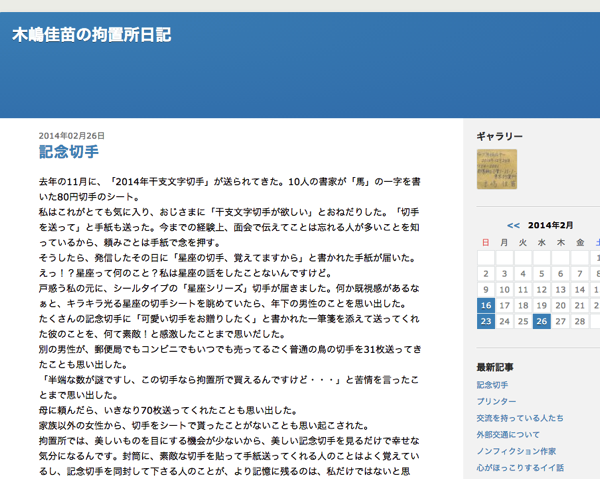Image resolution: width=600 pixels, height=479 pixels.
Task: Click the 金 weekday header in calendar
Action: coord(580,242)
